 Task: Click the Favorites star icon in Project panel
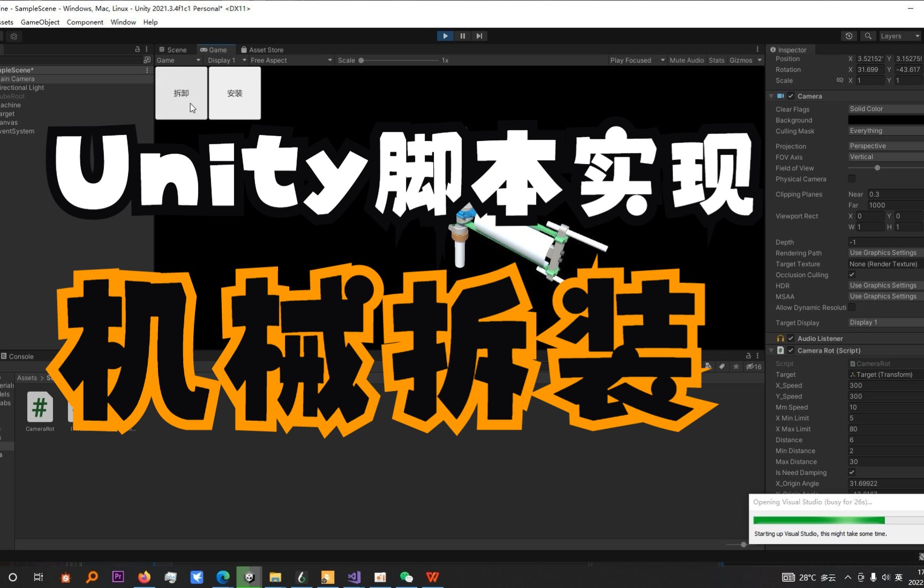tap(736, 367)
